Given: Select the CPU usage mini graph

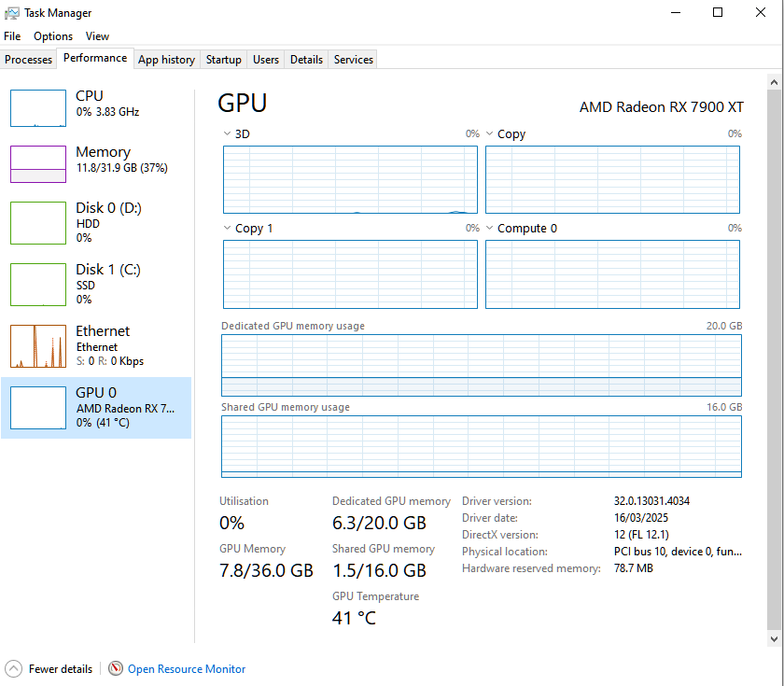Looking at the screenshot, I should pyautogui.click(x=38, y=108).
